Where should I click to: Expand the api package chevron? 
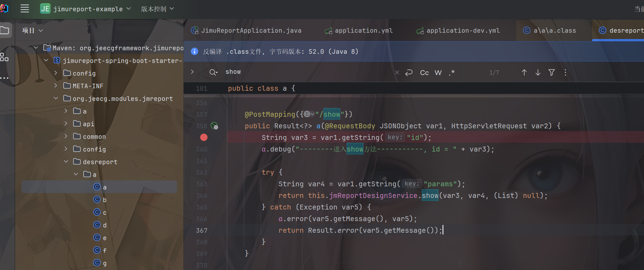66,123
